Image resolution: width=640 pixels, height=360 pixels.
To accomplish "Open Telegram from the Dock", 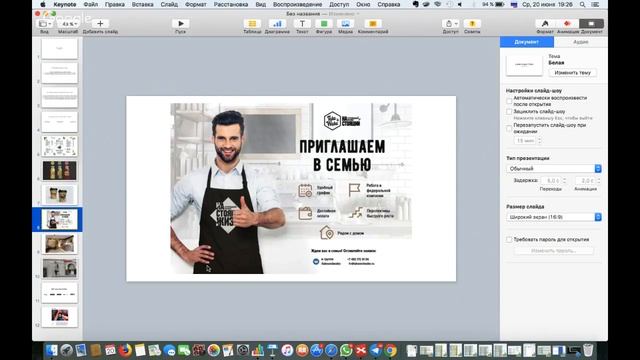I will click(x=376, y=350).
